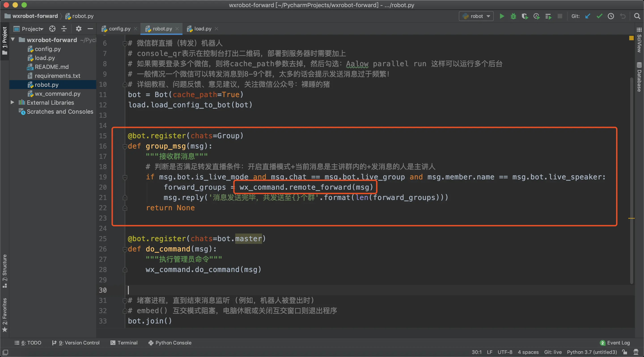Open project panel settings gear
The height and width of the screenshot is (357, 644).
point(78,29)
